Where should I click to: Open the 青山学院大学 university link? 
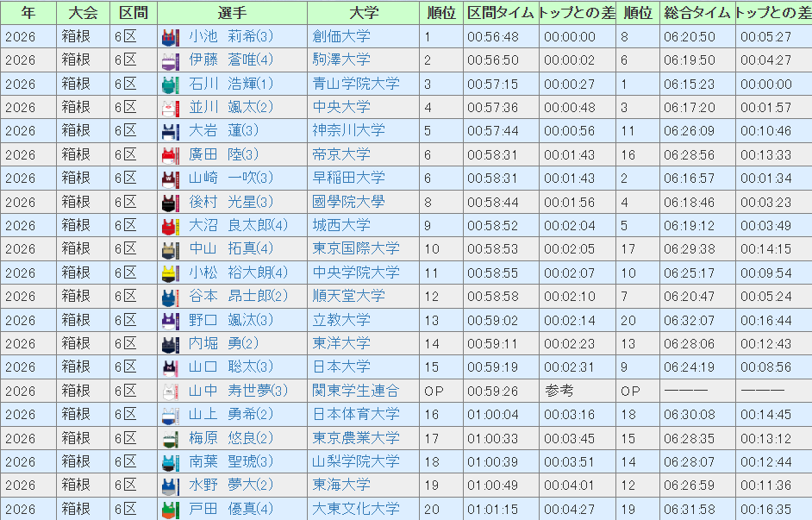pyautogui.click(x=356, y=84)
